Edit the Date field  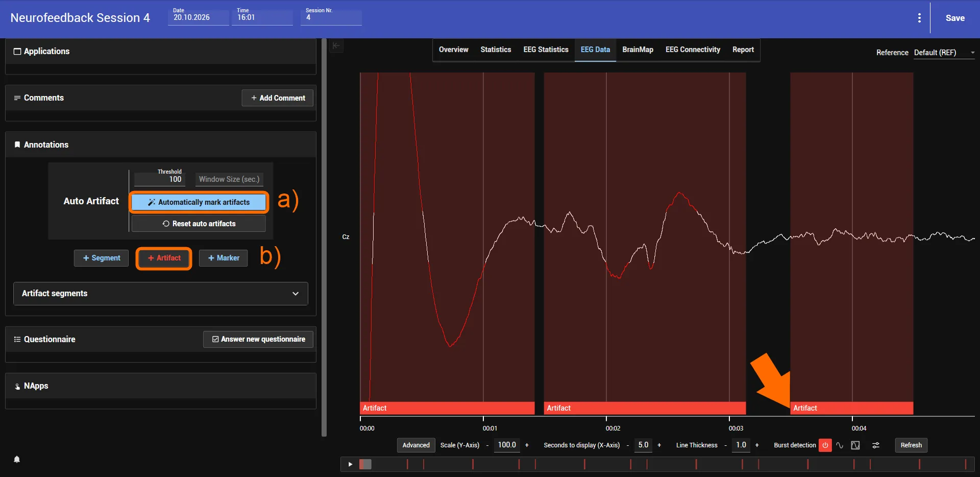(199, 17)
